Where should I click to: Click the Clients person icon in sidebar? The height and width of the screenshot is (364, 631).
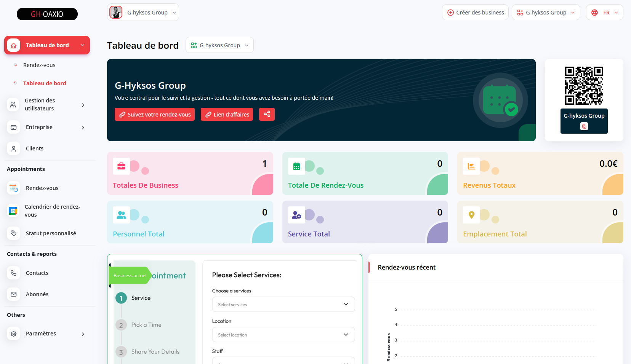point(13,148)
